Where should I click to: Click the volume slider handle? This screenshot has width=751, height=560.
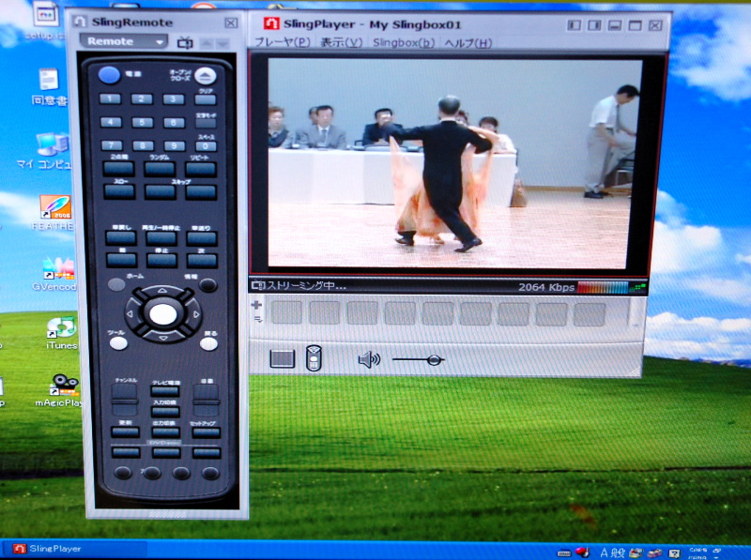tap(433, 359)
